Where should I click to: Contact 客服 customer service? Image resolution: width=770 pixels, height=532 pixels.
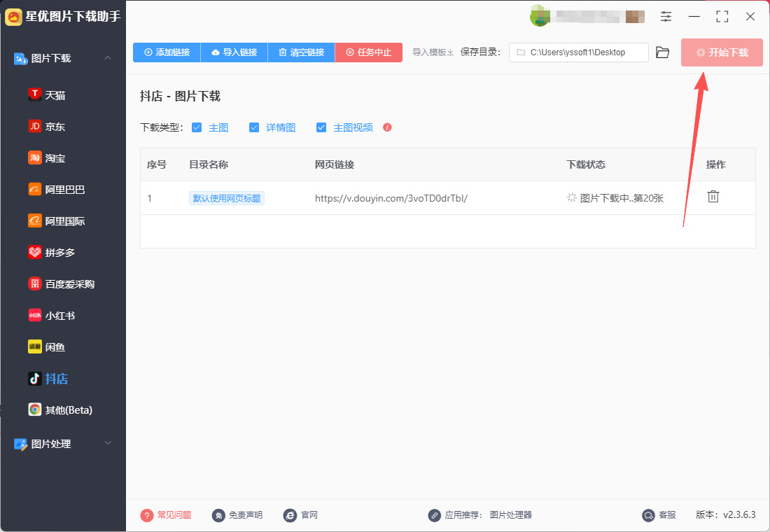[659, 514]
